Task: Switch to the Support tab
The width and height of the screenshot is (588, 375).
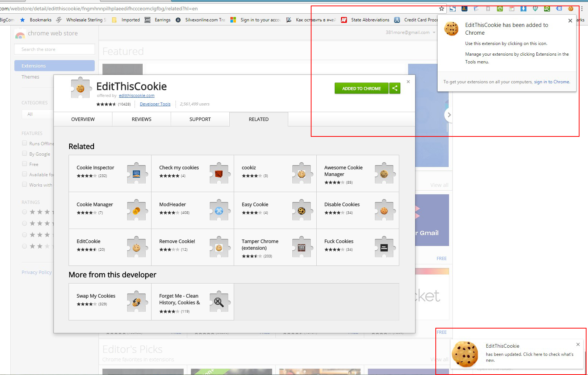Action: click(200, 119)
